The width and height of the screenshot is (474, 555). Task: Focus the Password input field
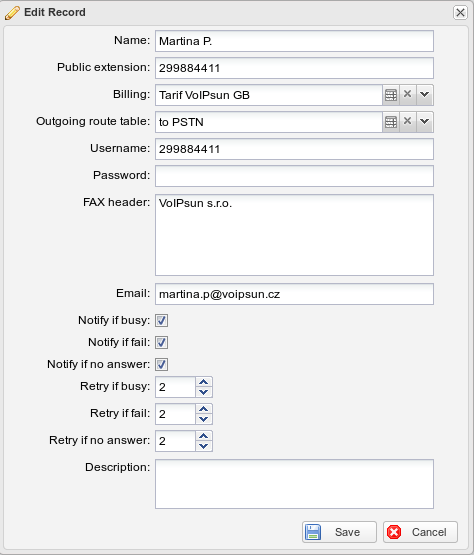pyautogui.click(x=294, y=176)
